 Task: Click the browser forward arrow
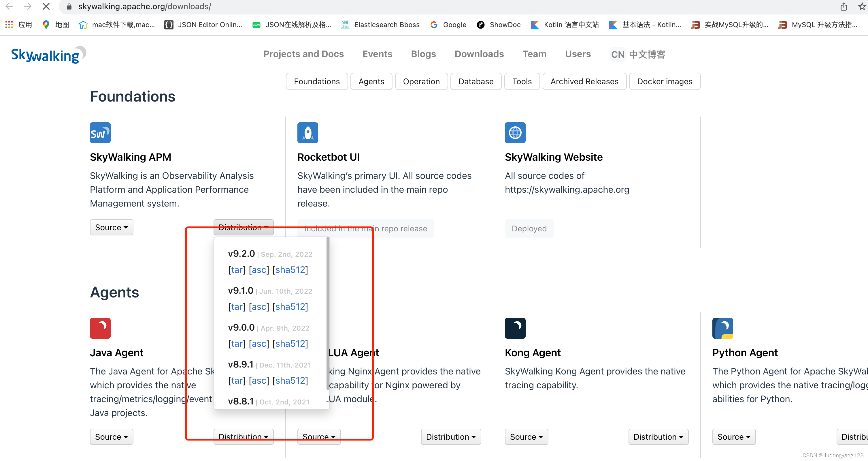[x=28, y=6]
